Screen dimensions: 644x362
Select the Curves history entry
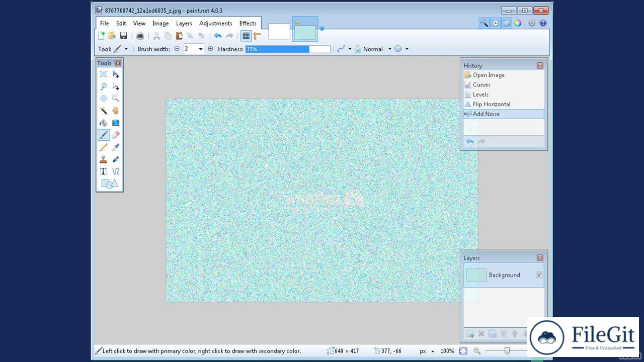click(504, 84)
